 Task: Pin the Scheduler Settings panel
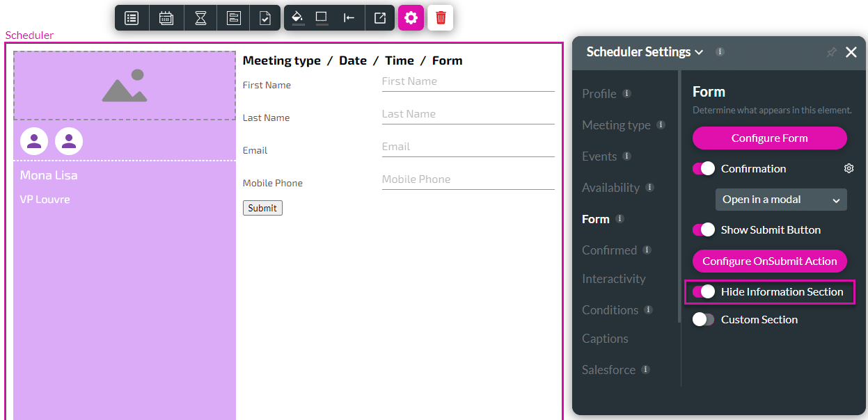coord(831,52)
